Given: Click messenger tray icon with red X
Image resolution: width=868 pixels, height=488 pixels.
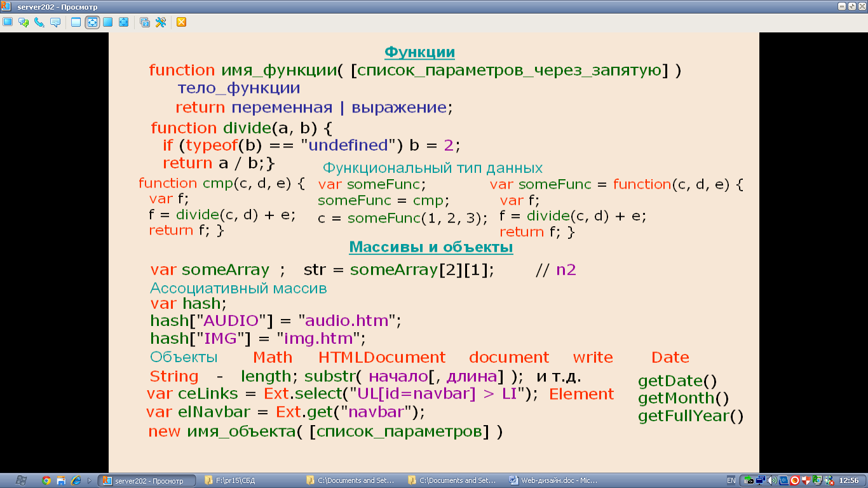Looking at the screenshot, I should point(829,480).
